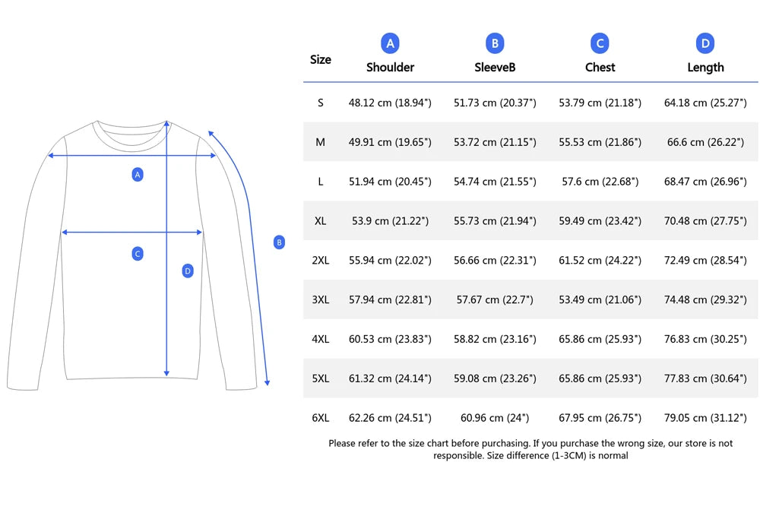The width and height of the screenshot is (760, 532).
Task: Click the Shoulder column heading text
Action: 390,68
